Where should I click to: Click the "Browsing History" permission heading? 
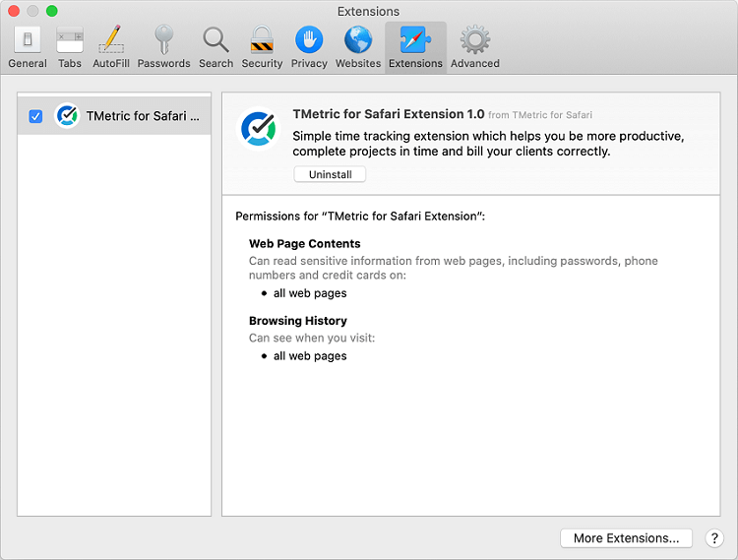(x=298, y=321)
